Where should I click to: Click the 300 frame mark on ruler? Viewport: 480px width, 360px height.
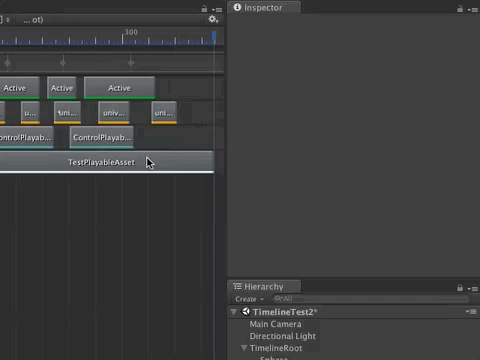click(131, 32)
